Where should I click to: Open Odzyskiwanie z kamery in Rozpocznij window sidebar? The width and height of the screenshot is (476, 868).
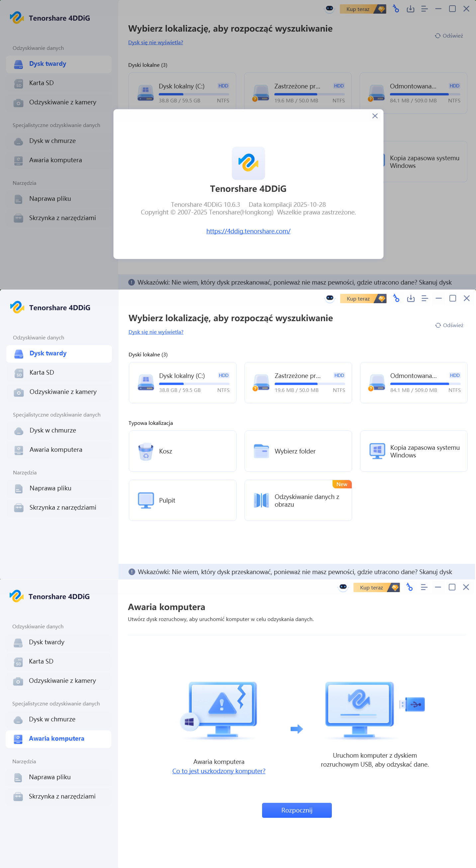58,680
